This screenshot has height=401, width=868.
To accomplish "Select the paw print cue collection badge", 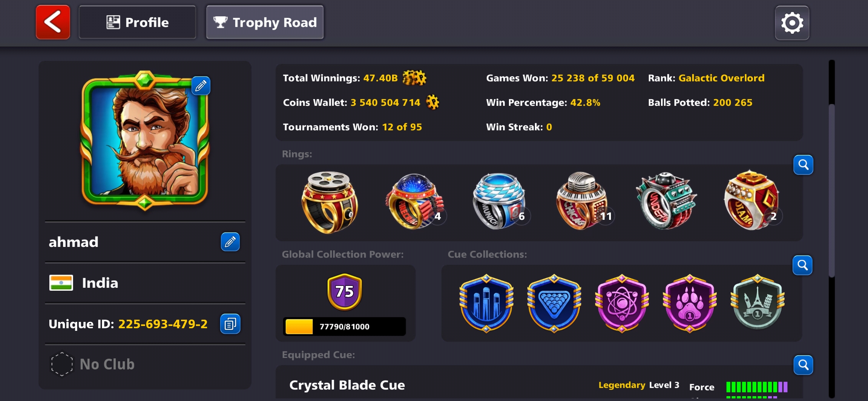I will 690,303.
